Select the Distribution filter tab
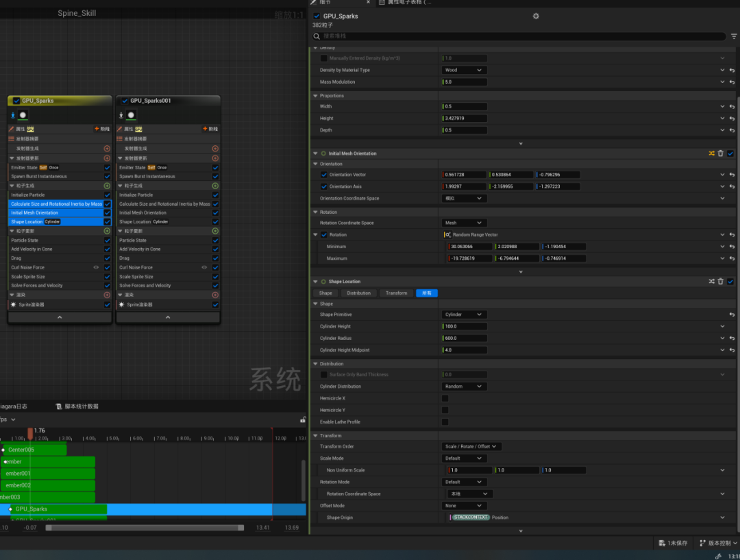 [x=358, y=293]
